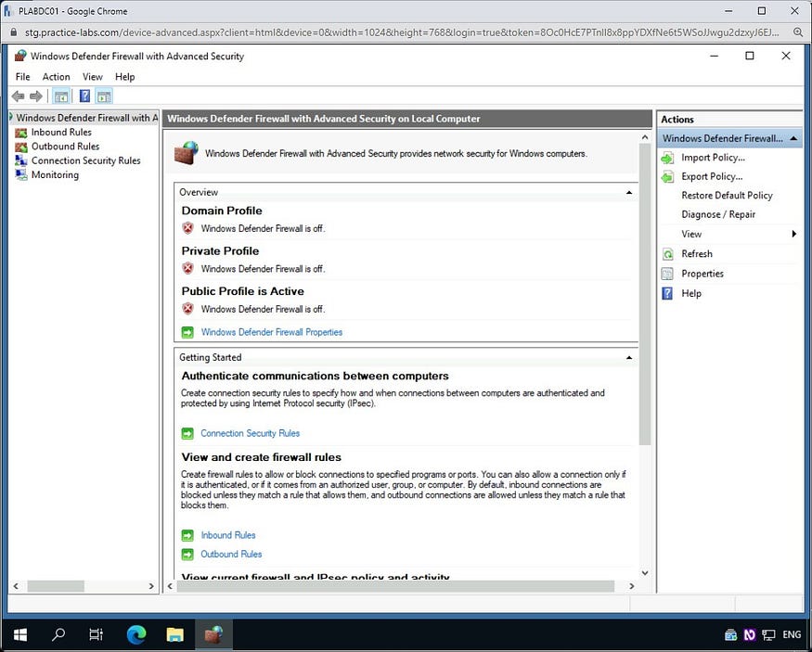Select Outbound Rules in the tree
Viewport: 812px width, 652px height.
click(66, 147)
